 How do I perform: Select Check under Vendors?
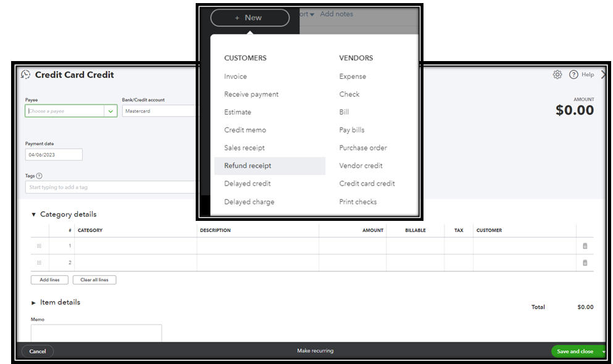349,94
